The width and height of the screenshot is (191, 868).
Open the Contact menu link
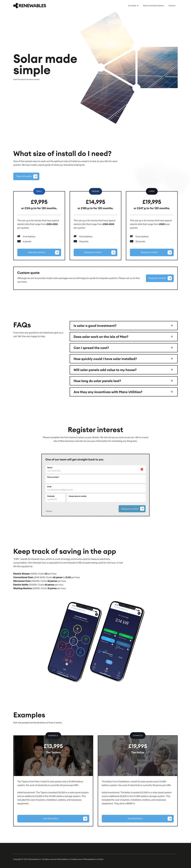tap(172, 6)
